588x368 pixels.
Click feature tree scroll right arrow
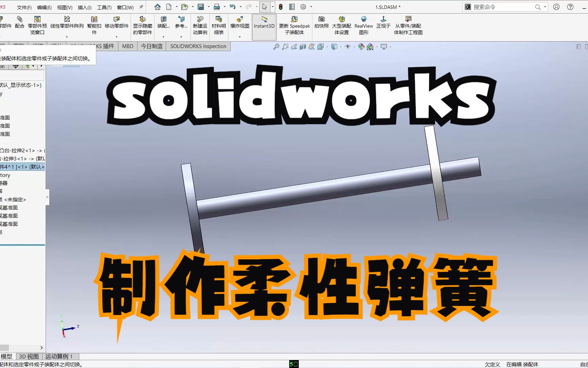click(x=42, y=348)
